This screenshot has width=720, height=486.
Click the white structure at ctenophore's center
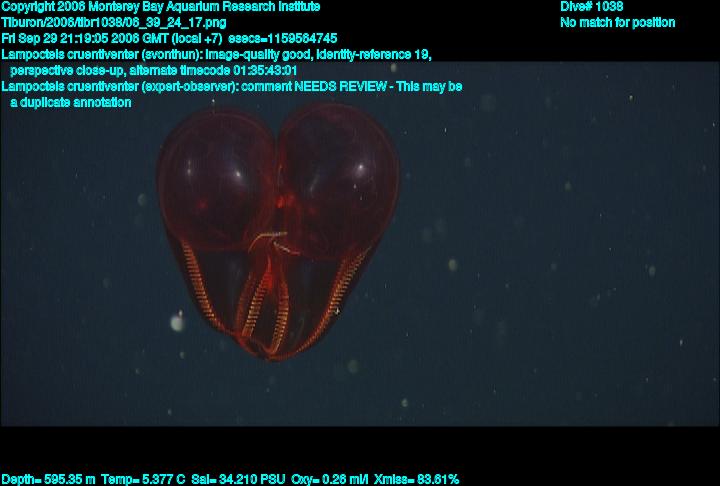coord(271,240)
